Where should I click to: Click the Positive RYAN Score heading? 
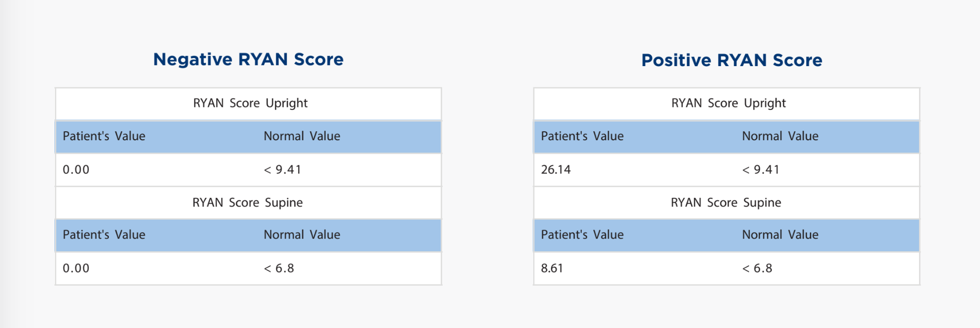731,61
